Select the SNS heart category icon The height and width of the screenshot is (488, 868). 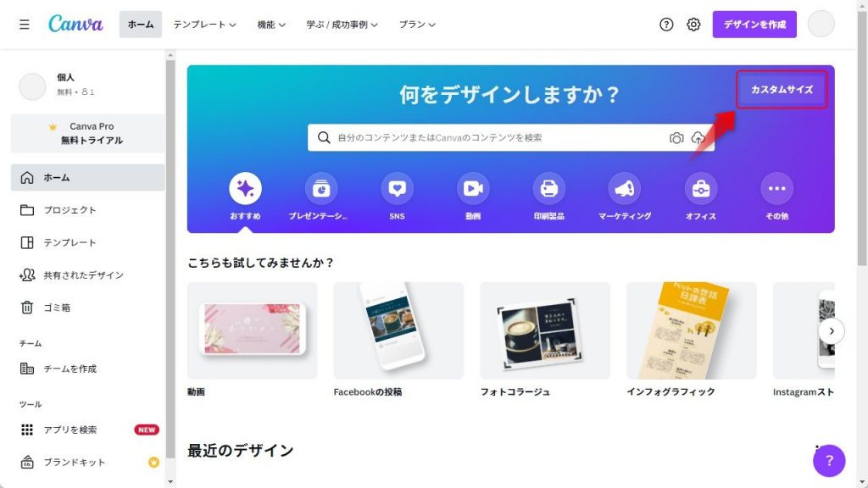(x=397, y=189)
